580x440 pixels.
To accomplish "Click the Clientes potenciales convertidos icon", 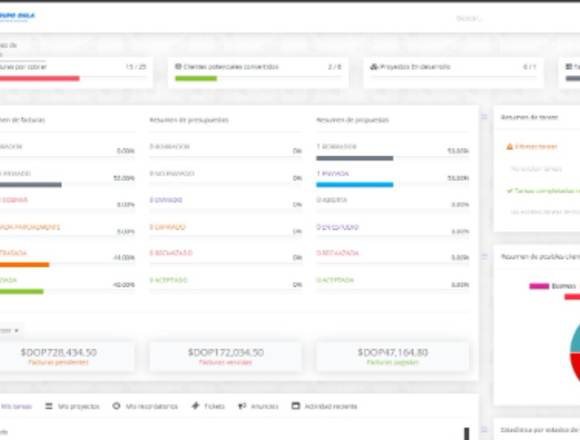I will (x=178, y=67).
